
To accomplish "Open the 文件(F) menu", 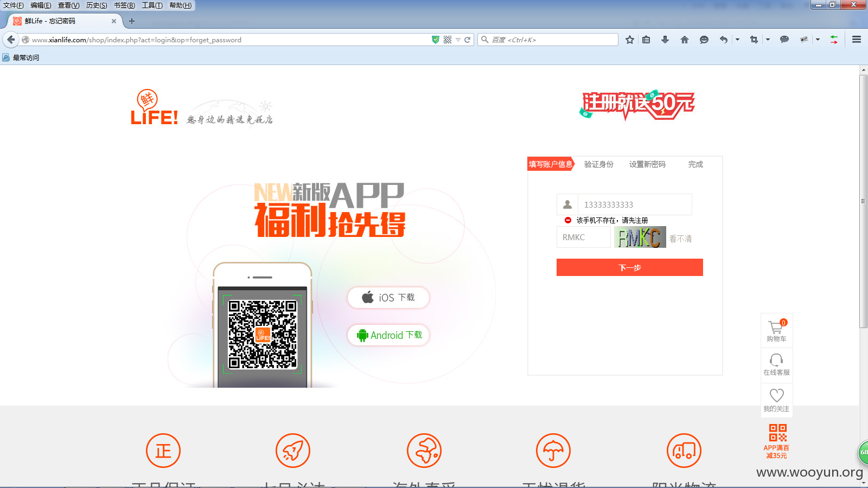I will (14, 5).
